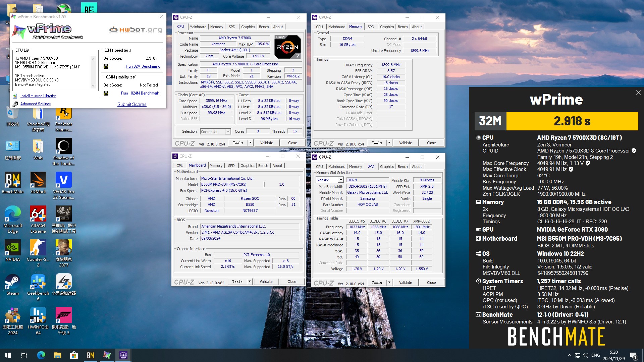Open the Wub desktop icon
This screenshot has height=362, width=644.
38,149
